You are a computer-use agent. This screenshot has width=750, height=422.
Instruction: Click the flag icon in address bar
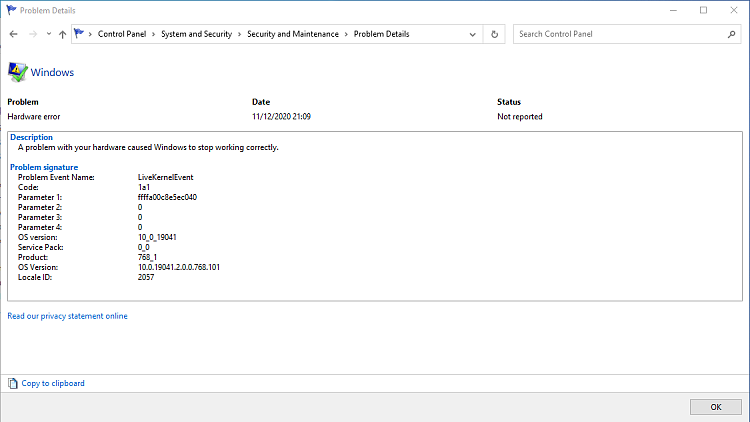79,34
